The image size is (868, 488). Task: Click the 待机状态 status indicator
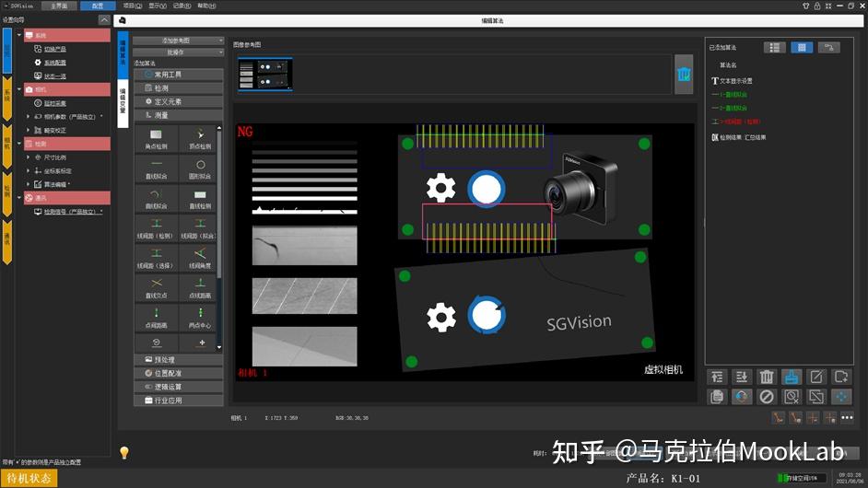[29, 479]
